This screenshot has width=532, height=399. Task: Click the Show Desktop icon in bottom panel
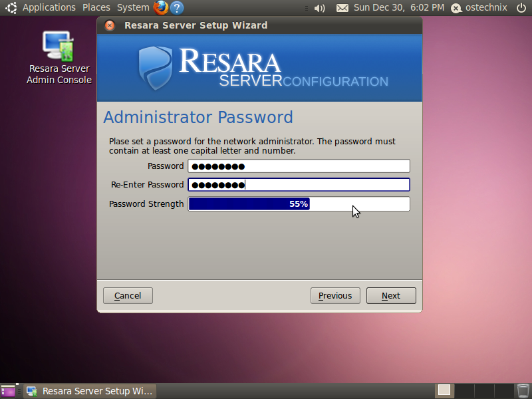click(8, 391)
